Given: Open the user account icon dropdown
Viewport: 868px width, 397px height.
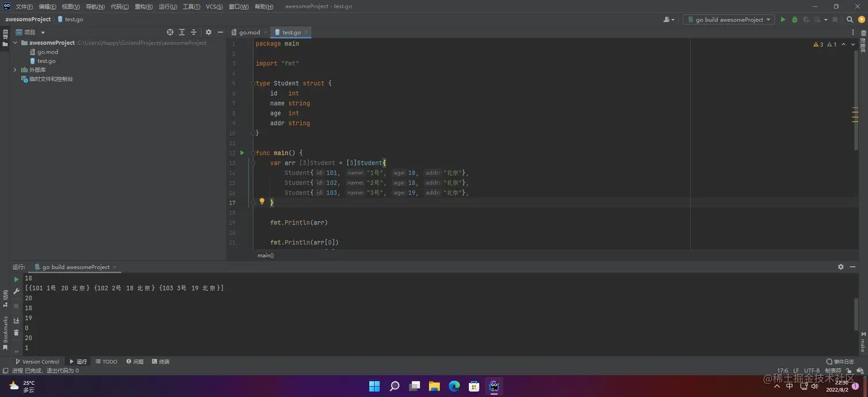Looking at the screenshot, I should [x=669, y=20].
